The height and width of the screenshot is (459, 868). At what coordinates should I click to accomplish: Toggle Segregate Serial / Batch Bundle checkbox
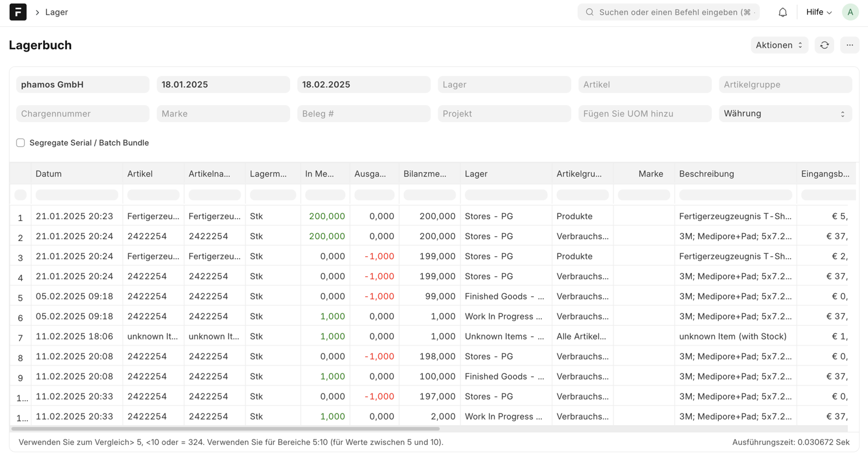pos(21,143)
